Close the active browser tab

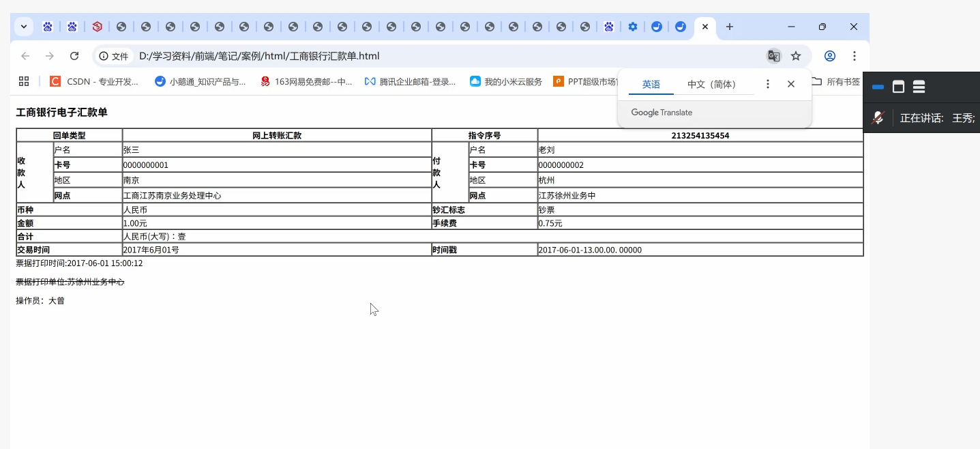click(705, 27)
